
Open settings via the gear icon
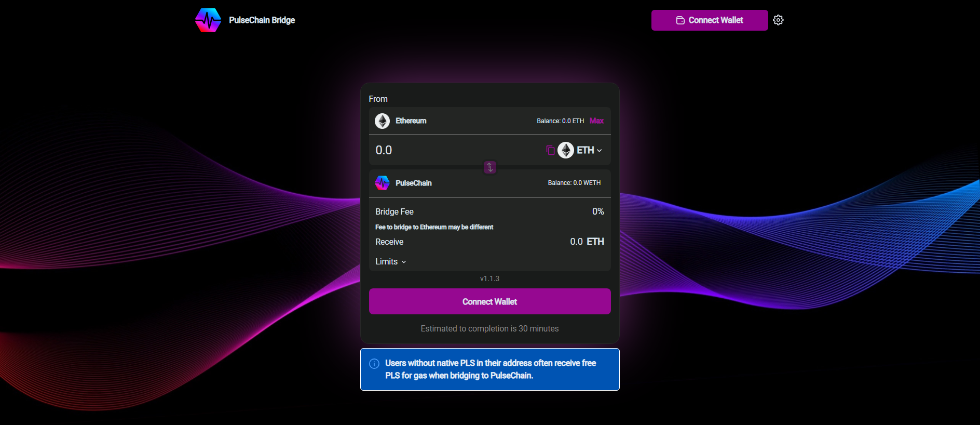[x=778, y=20]
